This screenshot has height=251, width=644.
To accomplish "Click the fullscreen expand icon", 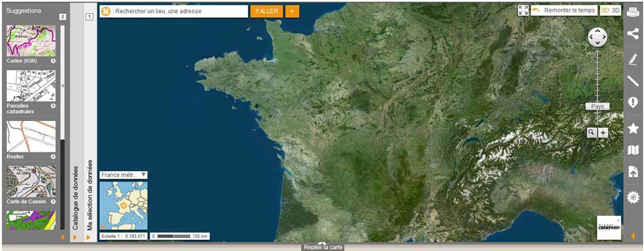I will pyautogui.click(x=523, y=10).
